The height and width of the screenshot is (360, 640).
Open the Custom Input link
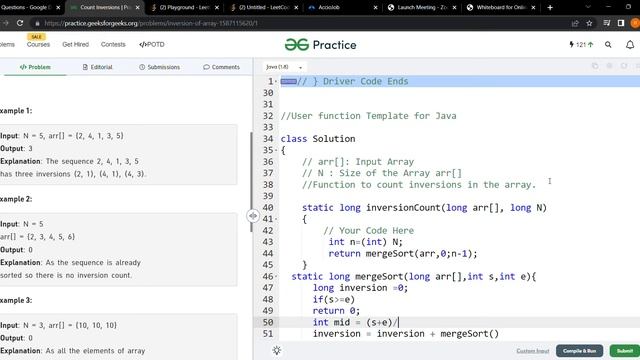coord(533,351)
